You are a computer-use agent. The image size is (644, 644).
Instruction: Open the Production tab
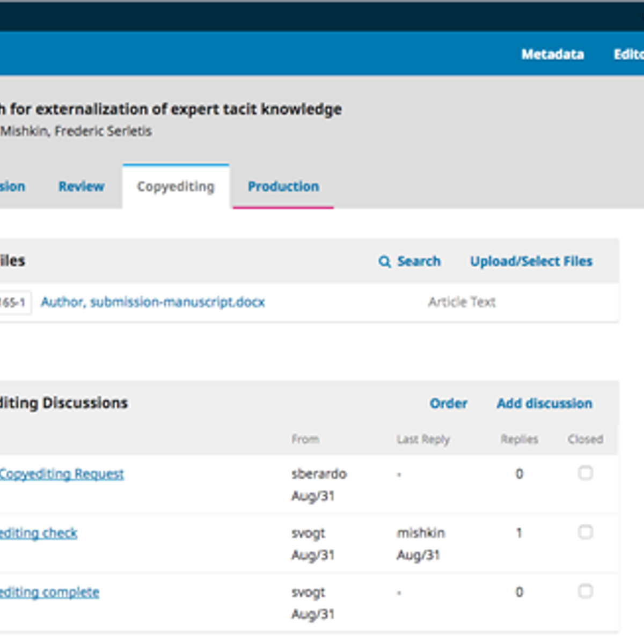(x=283, y=186)
